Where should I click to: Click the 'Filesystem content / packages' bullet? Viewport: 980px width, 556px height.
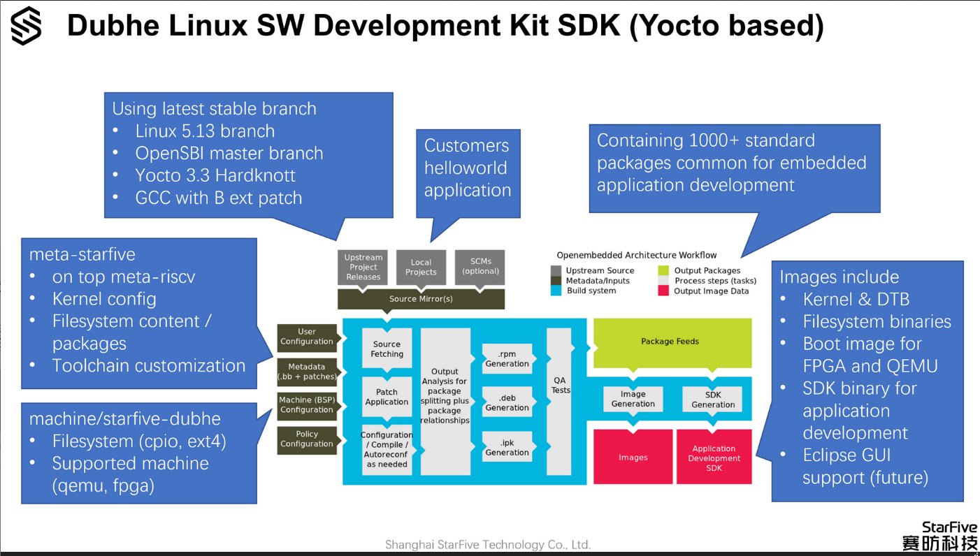click(x=131, y=332)
